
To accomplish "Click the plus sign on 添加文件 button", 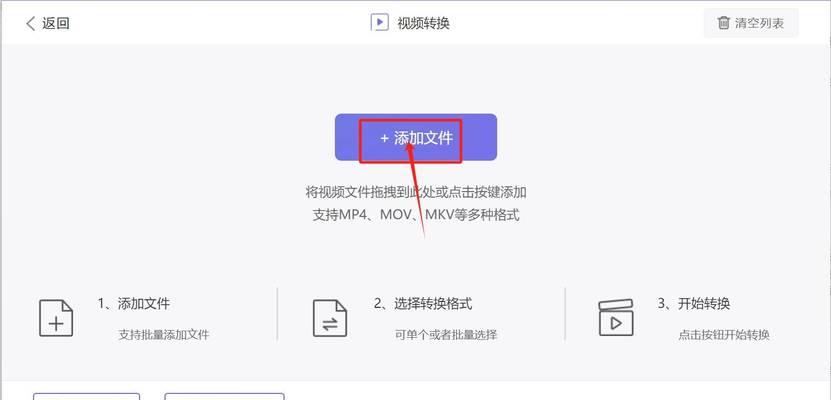I will tap(385, 138).
